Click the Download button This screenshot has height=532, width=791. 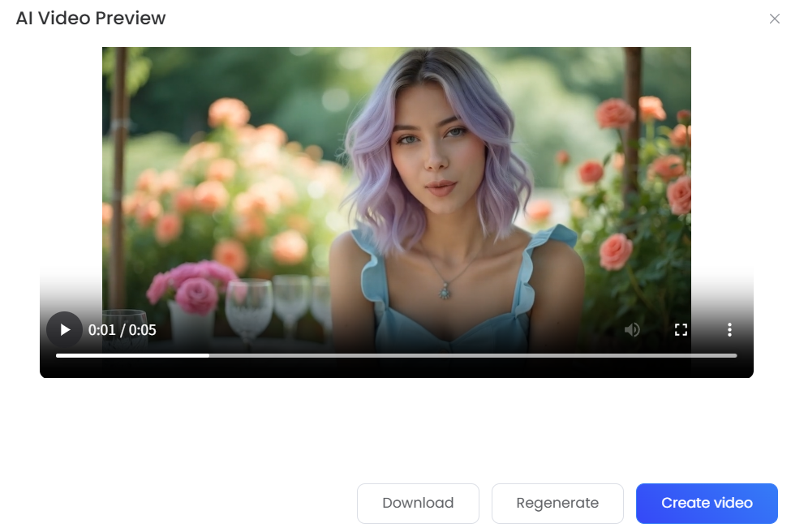click(418, 504)
